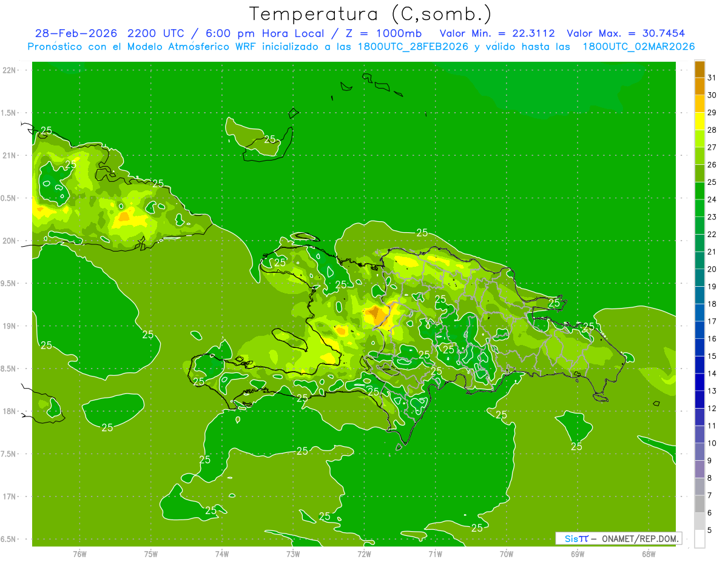Viewport: 728px width, 562px height.
Task: Select the '28-Feb-2026' date text
Action: 77,33
